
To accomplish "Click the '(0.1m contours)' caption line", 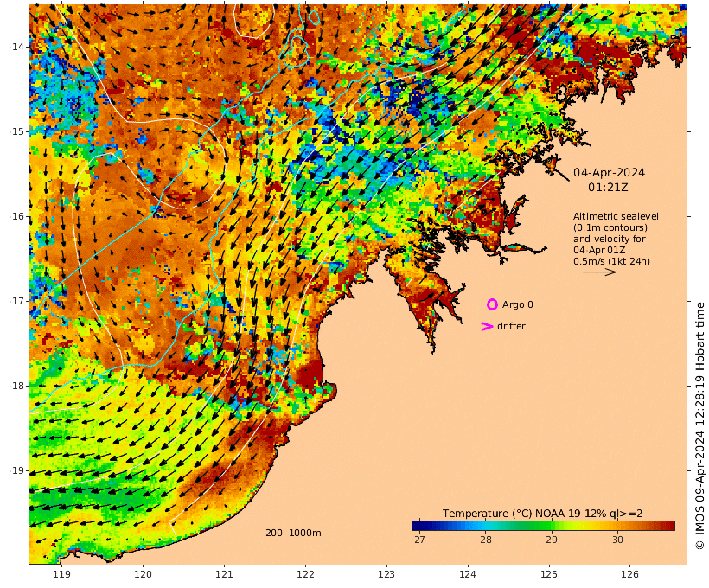I will (610, 227).
